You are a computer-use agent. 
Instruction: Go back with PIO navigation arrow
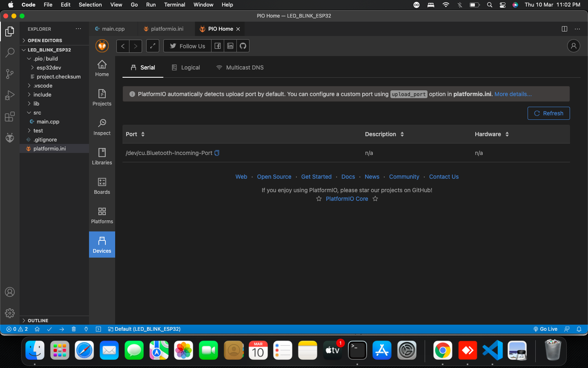(123, 46)
